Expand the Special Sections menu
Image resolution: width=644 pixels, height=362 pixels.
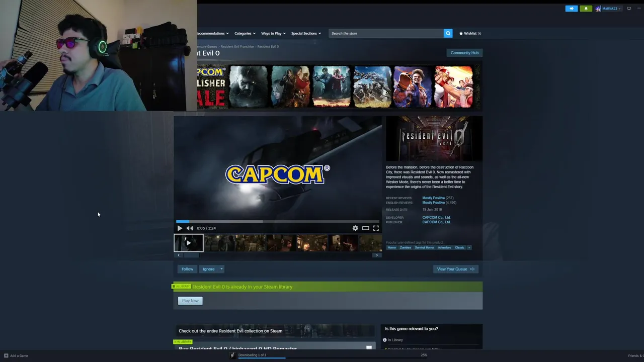click(306, 33)
